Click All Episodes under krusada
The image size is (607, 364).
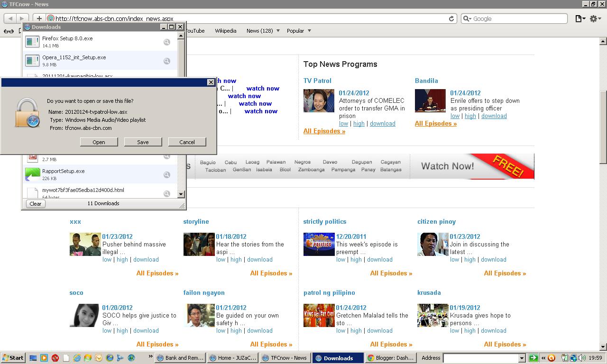[x=505, y=344]
